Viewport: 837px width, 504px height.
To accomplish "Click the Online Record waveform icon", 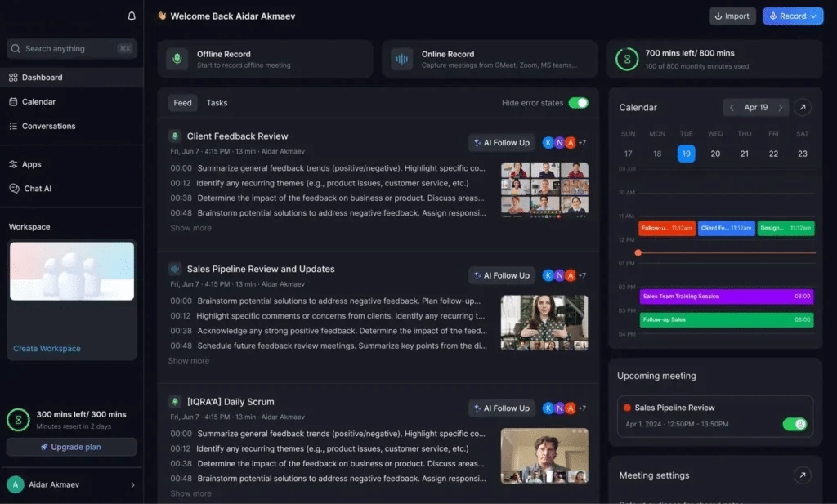I will pos(401,59).
